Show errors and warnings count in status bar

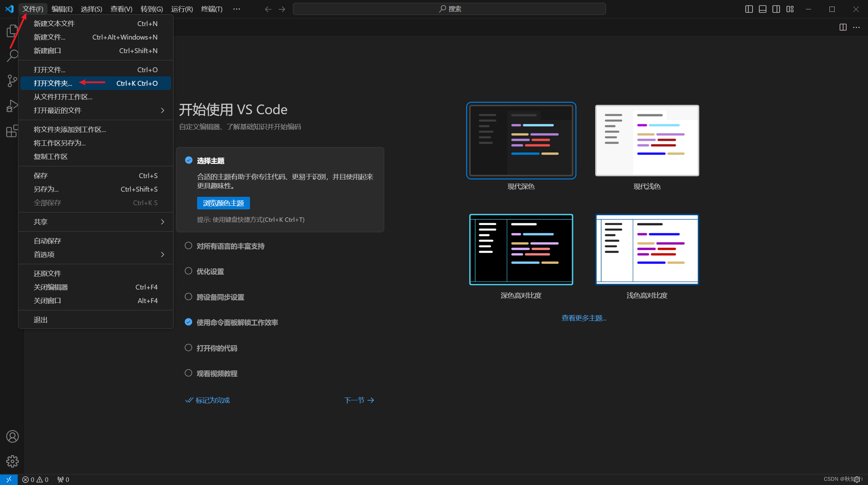click(x=35, y=479)
